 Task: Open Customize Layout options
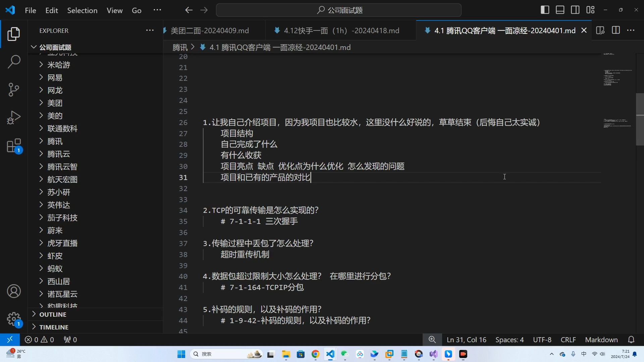pos(590,10)
